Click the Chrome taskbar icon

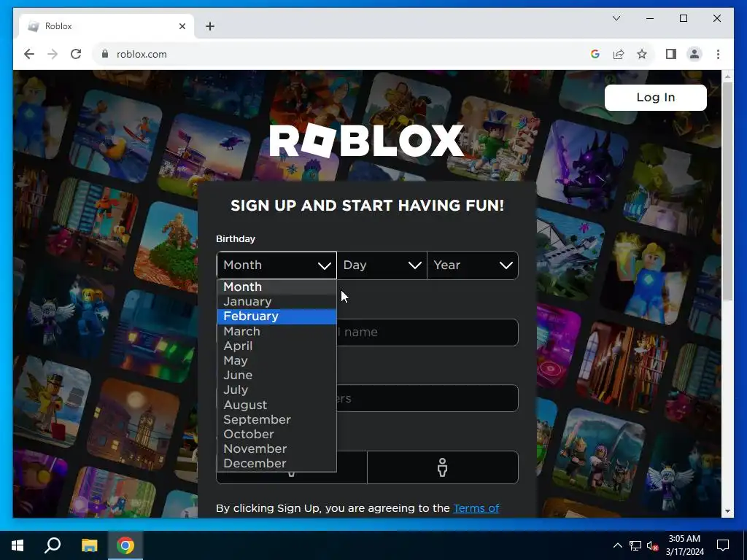(125, 545)
